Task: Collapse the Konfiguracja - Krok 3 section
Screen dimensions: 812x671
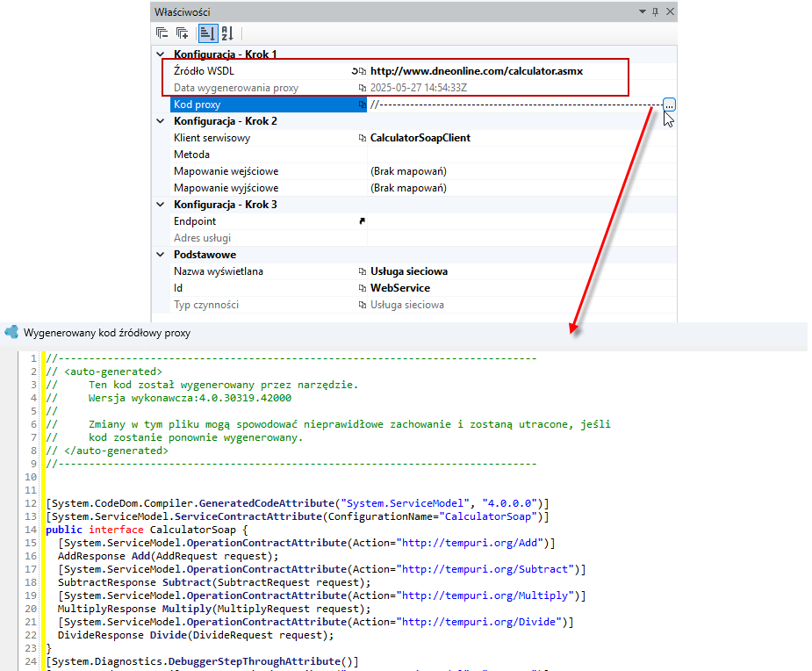Action: click(x=161, y=204)
